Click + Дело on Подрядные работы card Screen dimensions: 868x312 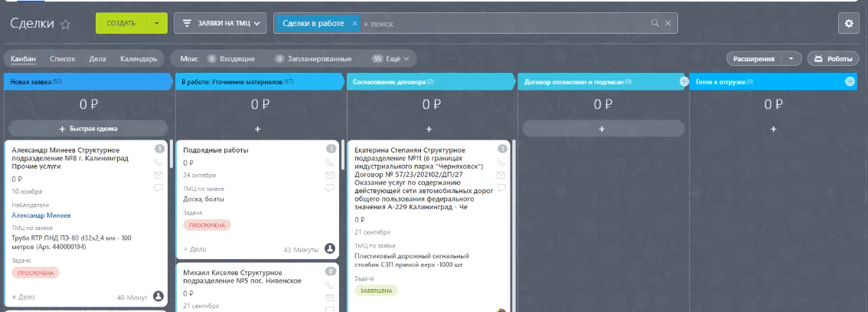pyautogui.click(x=195, y=249)
